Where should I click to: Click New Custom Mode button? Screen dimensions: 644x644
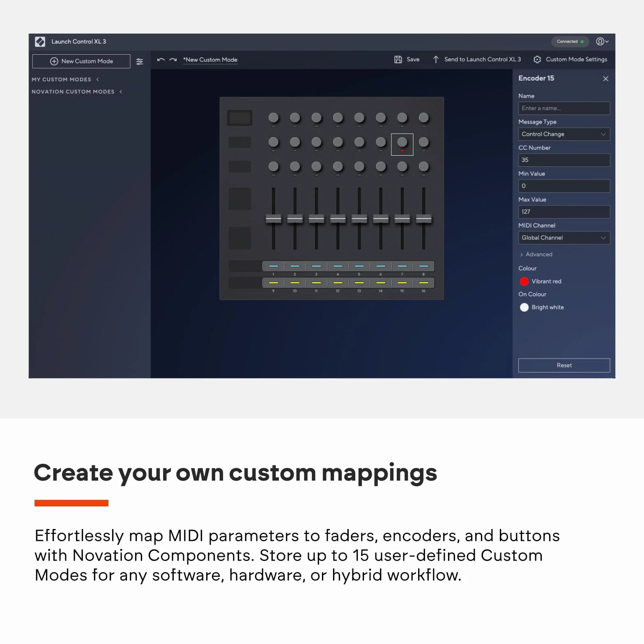[x=81, y=61]
